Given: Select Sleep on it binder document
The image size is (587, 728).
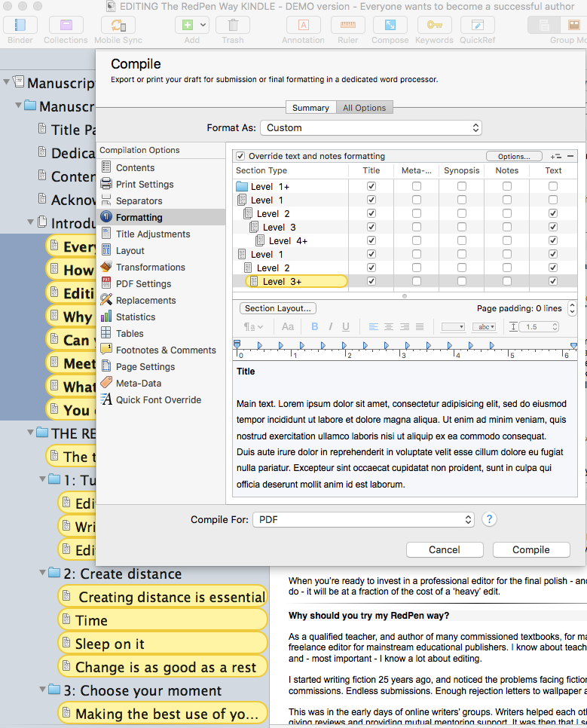Looking at the screenshot, I should pyautogui.click(x=163, y=644).
